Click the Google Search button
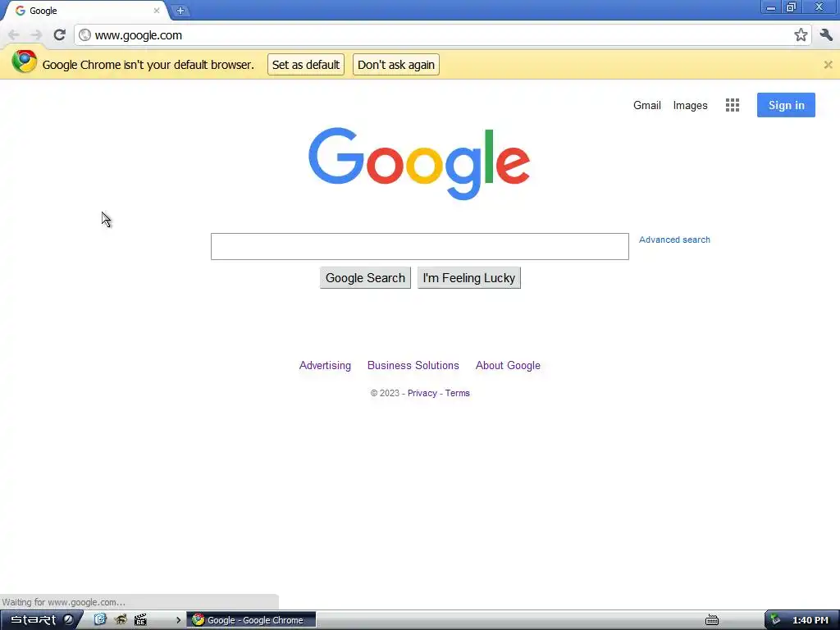The height and width of the screenshot is (630, 840). click(x=365, y=278)
